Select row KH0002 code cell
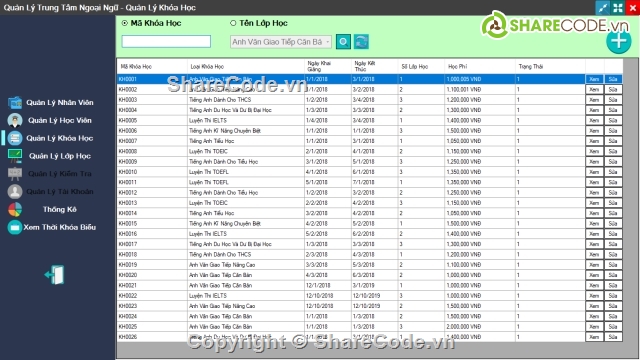 click(152, 89)
